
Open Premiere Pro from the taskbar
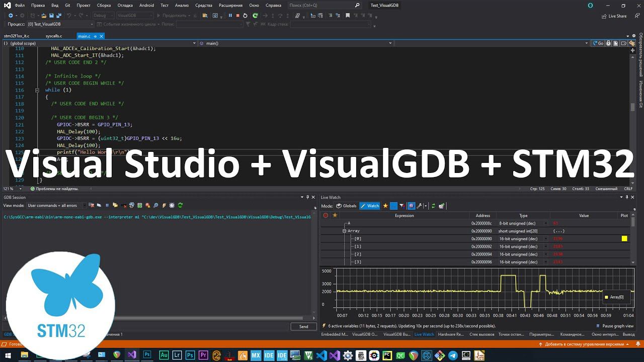[203, 355]
